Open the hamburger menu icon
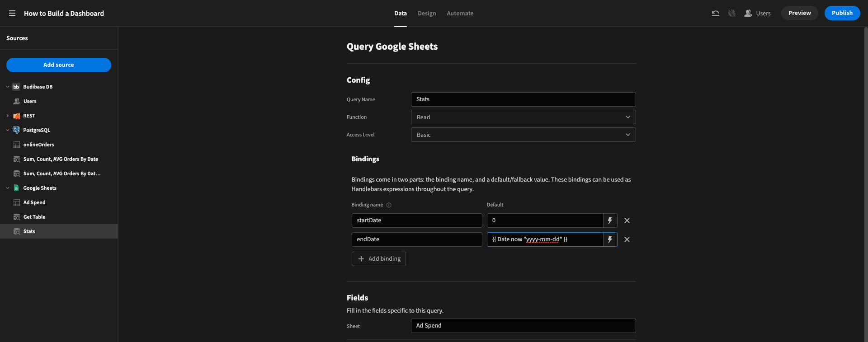Image resolution: width=868 pixels, height=342 pixels. 12,13
